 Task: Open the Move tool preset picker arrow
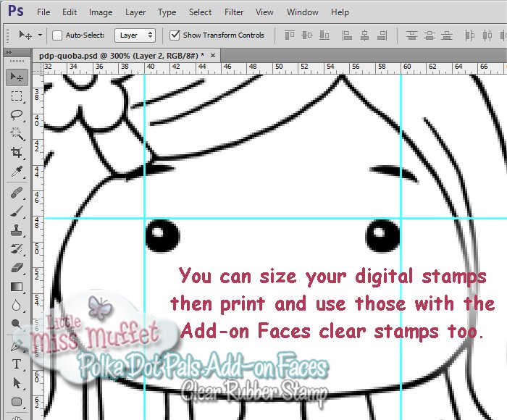[x=40, y=35]
